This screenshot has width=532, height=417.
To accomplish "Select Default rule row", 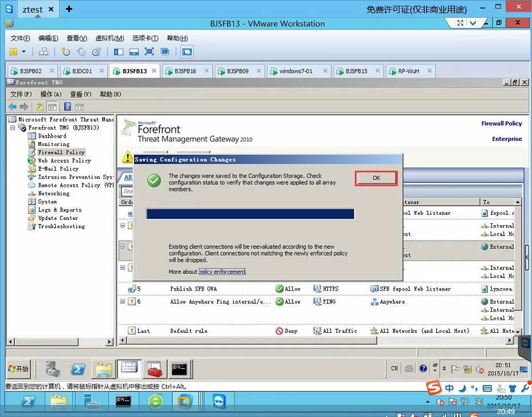I will click(x=316, y=331).
